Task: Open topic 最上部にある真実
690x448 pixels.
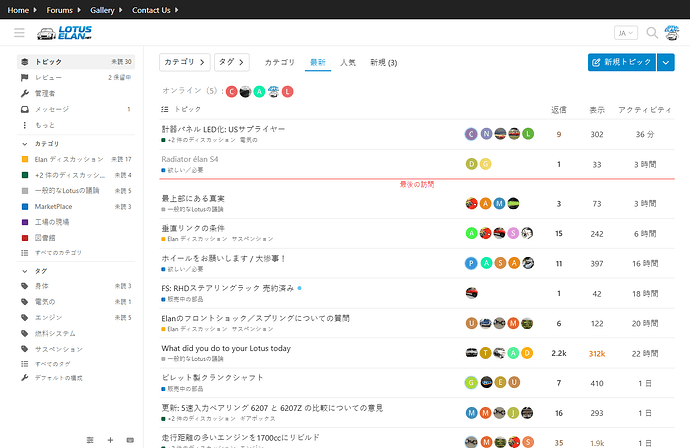Action: pos(193,198)
